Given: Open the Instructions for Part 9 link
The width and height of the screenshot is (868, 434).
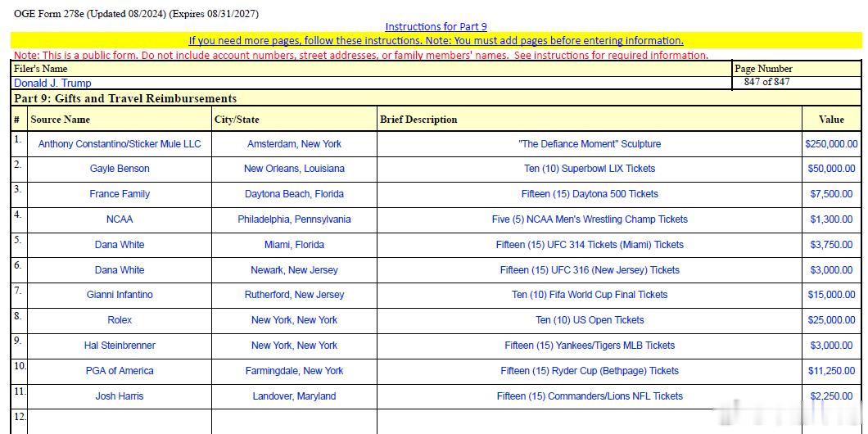Looking at the screenshot, I should coord(436,26).
